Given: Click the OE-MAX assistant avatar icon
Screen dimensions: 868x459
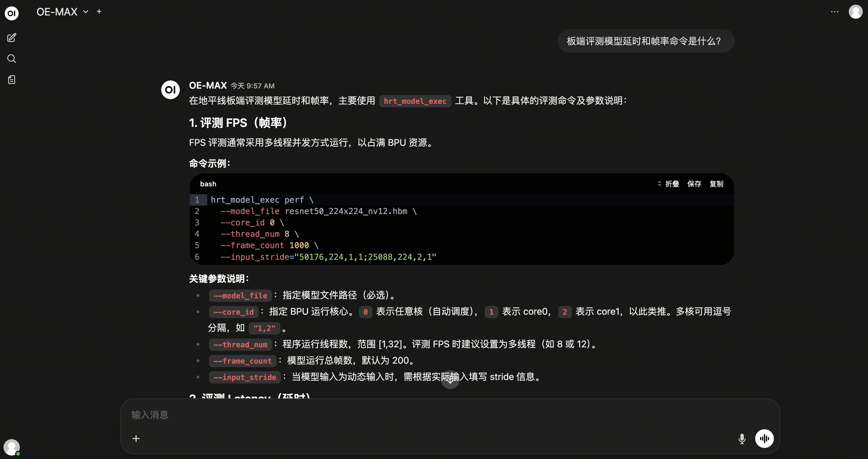Looking at the screenshot, I should (x=171, y=90).
